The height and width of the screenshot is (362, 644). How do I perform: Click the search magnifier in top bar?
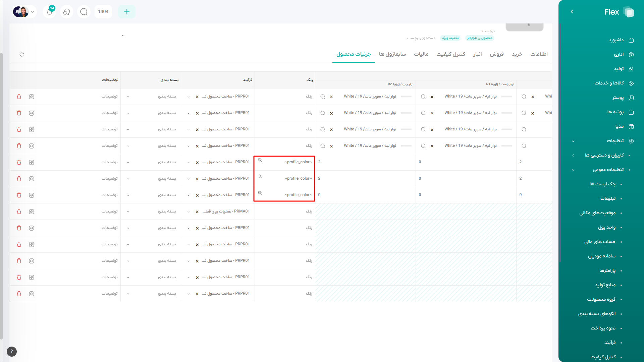(84, 12)
